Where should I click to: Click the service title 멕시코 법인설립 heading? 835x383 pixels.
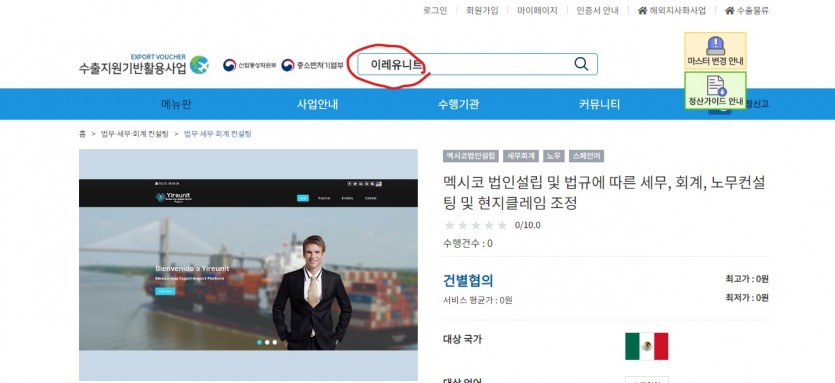604,192
